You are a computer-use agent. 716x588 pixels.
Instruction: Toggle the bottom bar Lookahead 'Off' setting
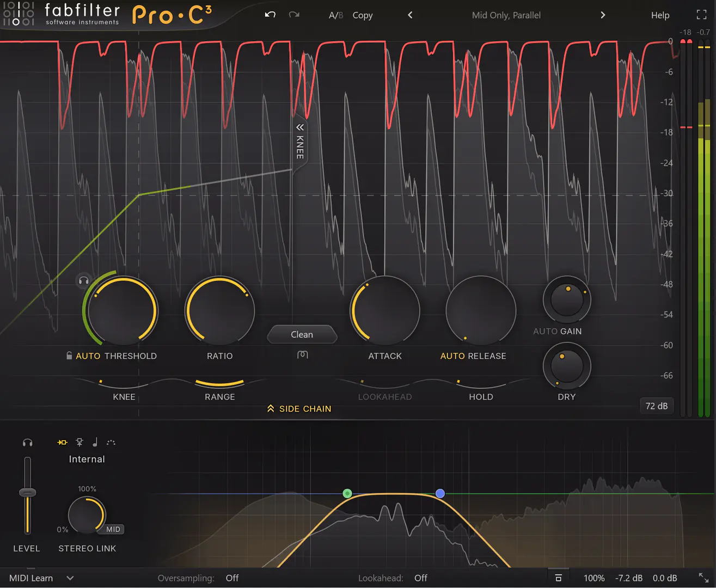click(421, 578)
